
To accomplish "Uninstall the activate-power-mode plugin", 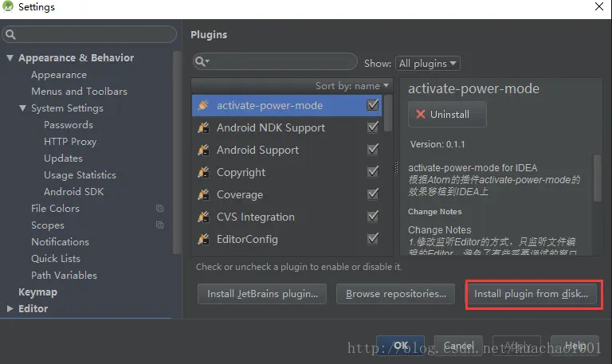I will (447, 115).
